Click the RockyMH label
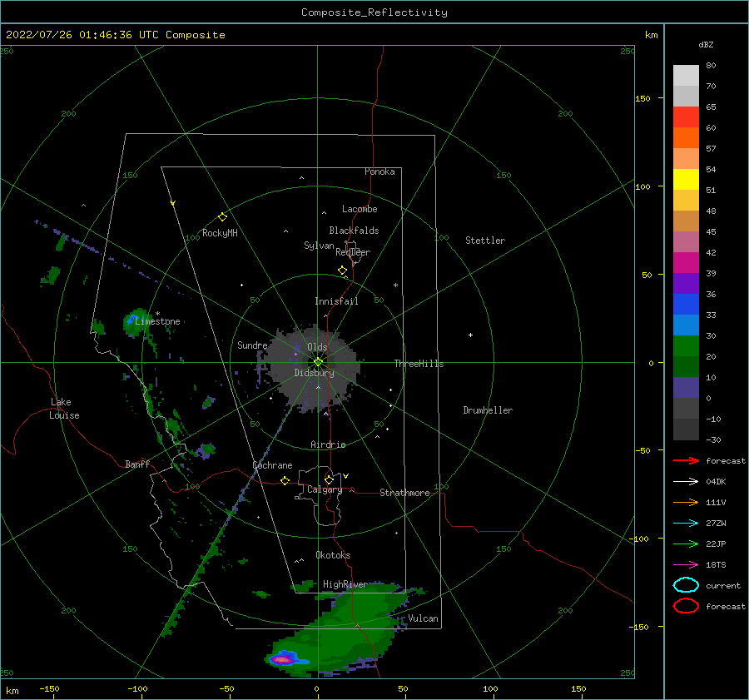Viewport: 749px width, 700px height. coord(220,233)
